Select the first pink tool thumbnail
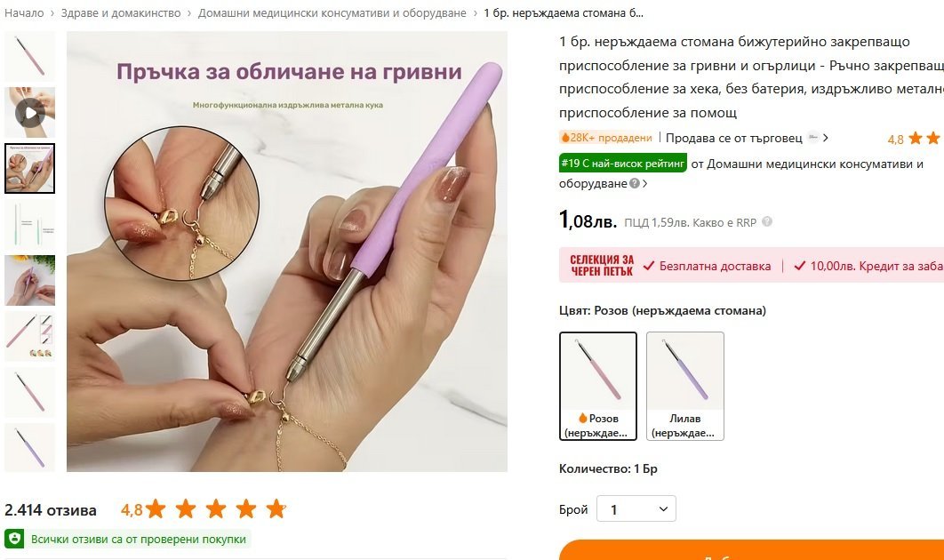Screen dimensions: 944x560 click(29, 57)
